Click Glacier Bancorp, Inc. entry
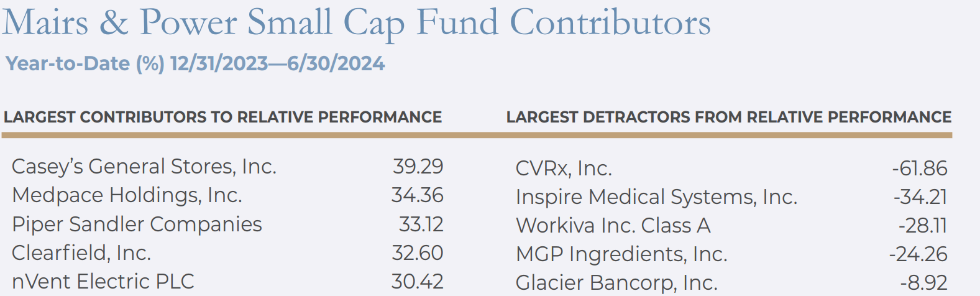Screen dimensions: 980x296 (616, 283)
